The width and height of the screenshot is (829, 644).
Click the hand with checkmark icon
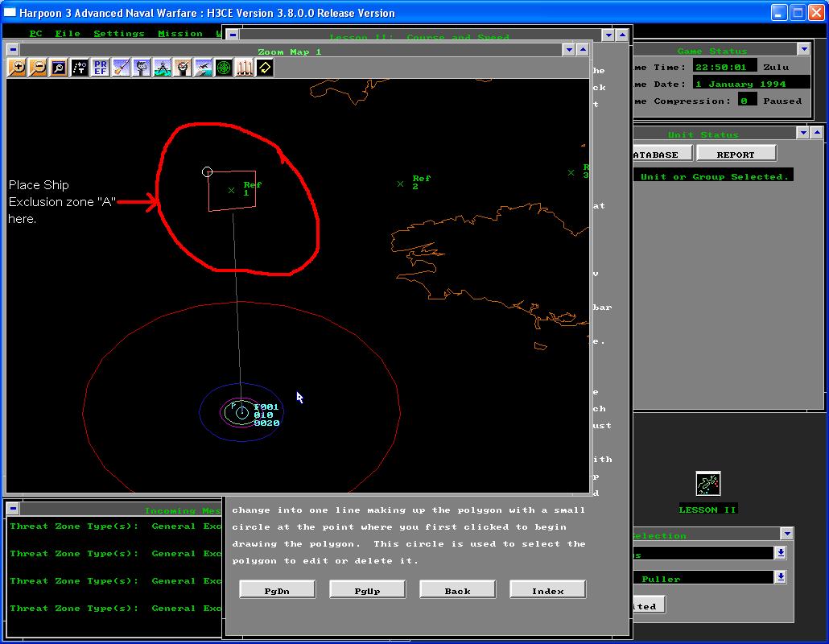click(183, 68)
